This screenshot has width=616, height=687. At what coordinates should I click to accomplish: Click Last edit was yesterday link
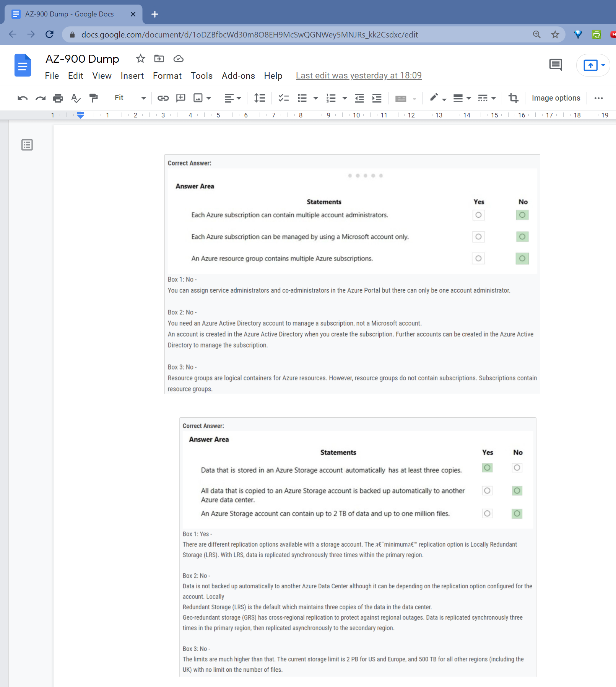click(x=359, y=75)
